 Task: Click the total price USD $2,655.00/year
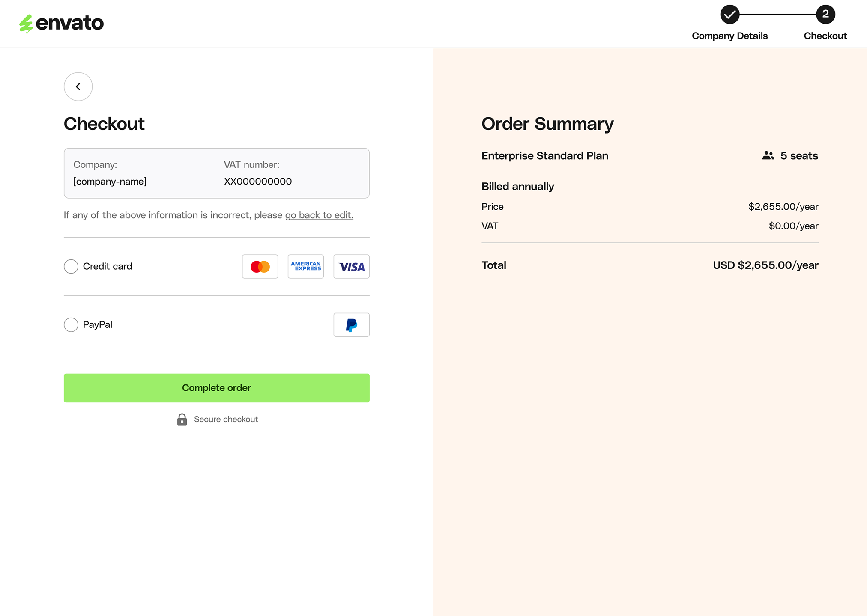click(765, 265)
